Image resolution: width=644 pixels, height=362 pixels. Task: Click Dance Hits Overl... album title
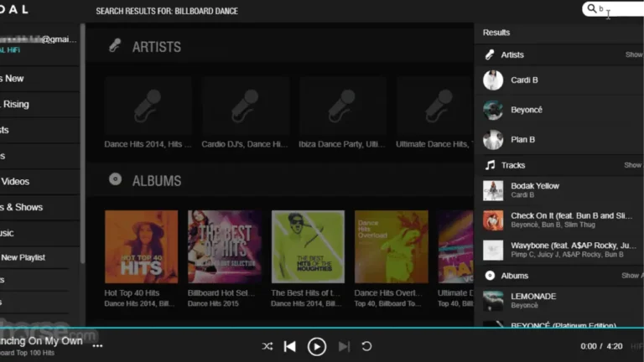point(388,293)
